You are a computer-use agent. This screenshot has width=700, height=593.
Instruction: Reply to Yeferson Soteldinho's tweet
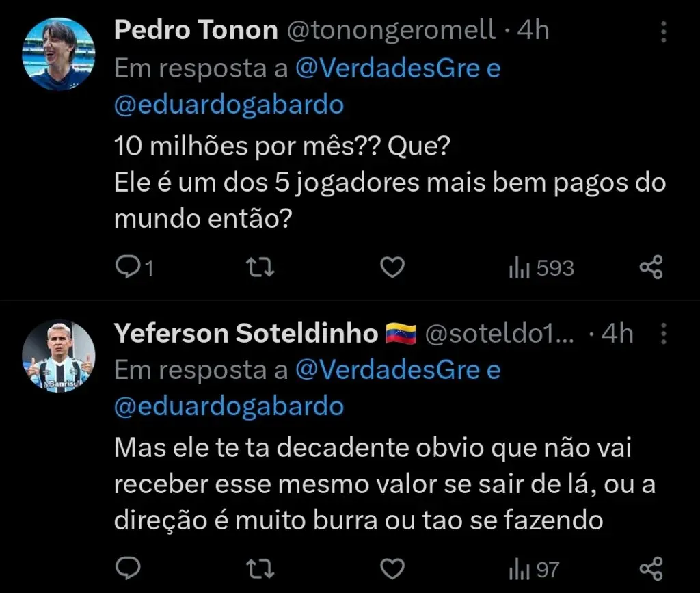(x=126, y=568)
